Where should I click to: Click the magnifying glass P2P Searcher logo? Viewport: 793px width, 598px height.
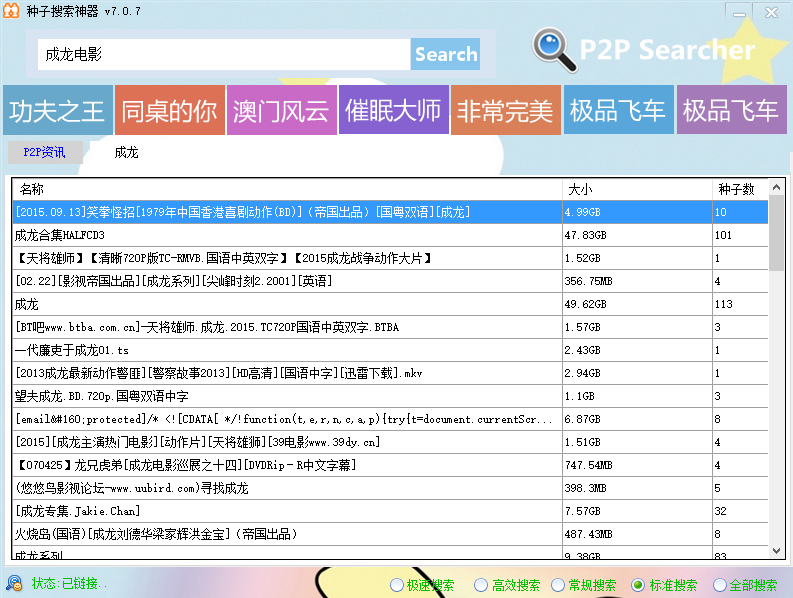[x=554, y=50]
